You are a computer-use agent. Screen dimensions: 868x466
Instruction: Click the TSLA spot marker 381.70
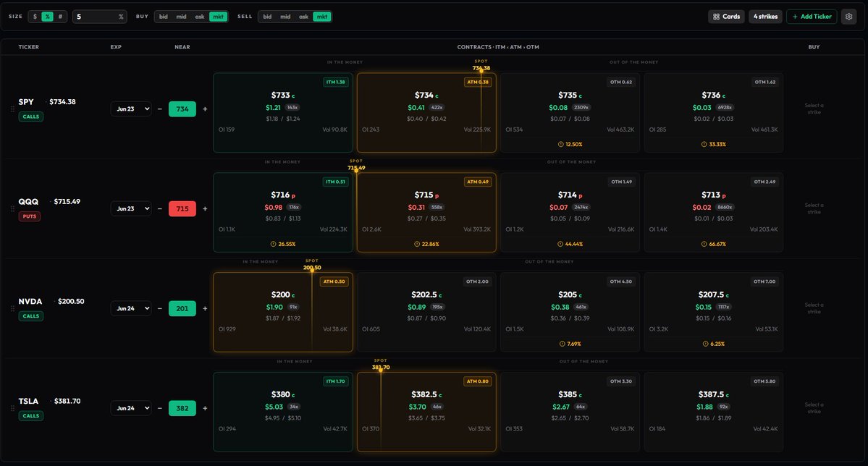(x=381, y=367)
